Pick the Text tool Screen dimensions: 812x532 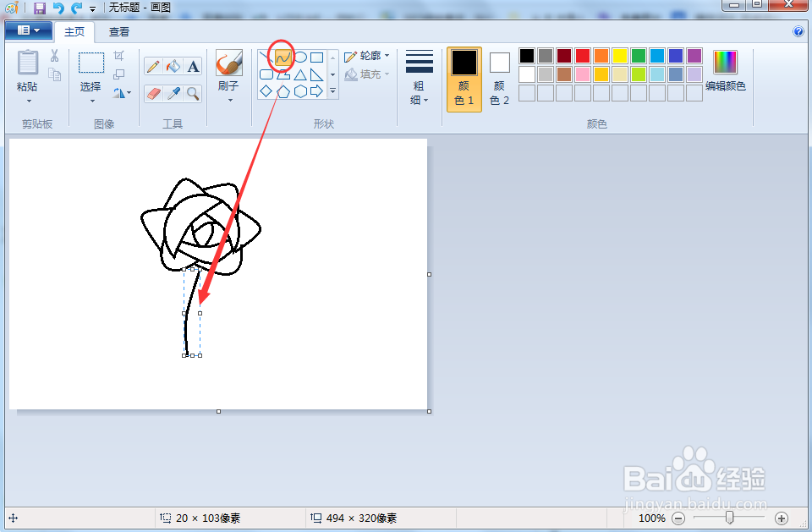click(x=193, y=66)
